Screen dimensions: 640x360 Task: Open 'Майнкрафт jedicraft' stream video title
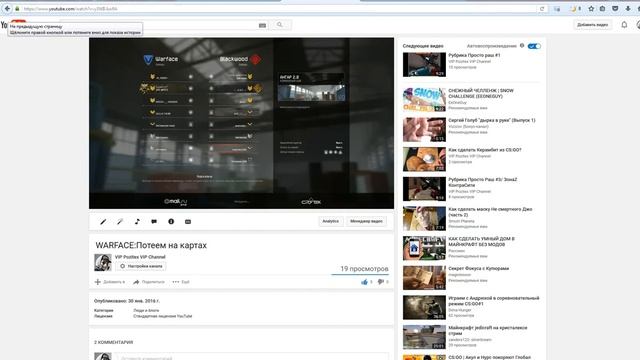coord(488,331)
